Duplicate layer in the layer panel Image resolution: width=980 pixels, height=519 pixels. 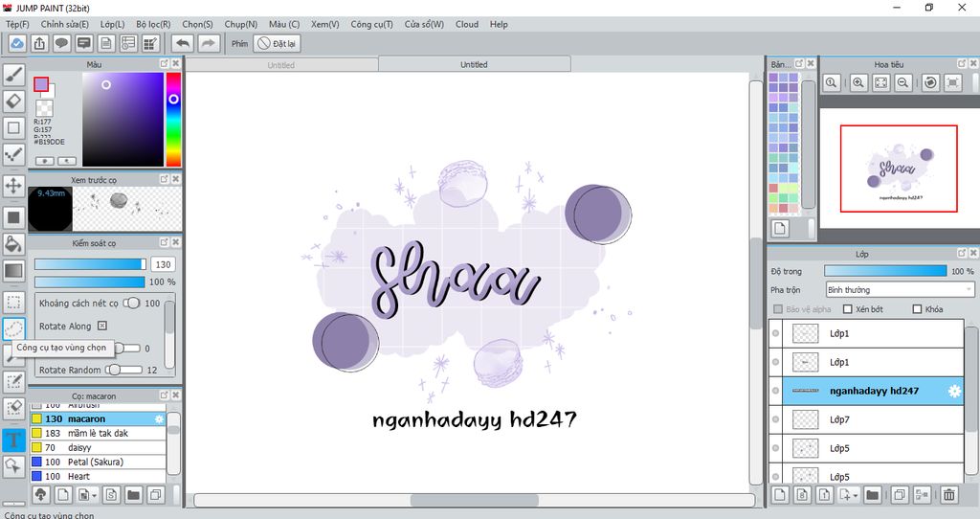pyautogui.click(x=900, y=495)
